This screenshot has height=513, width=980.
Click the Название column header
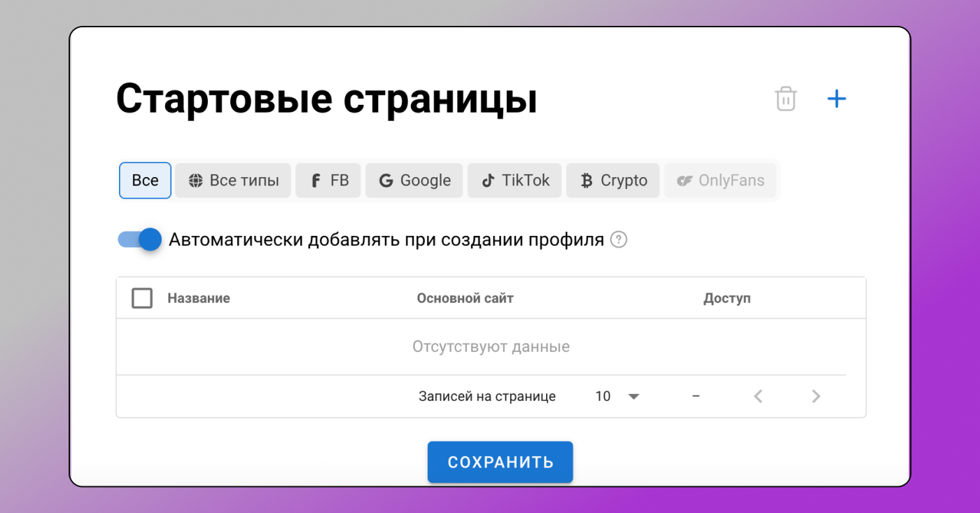[x=198, y=297]
